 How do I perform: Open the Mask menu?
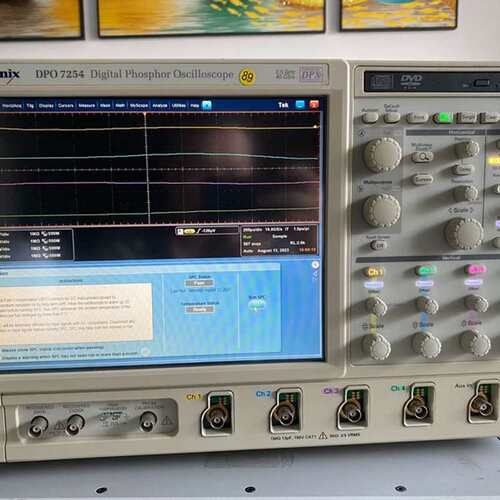pyautogui.click(x=105, y=106)
